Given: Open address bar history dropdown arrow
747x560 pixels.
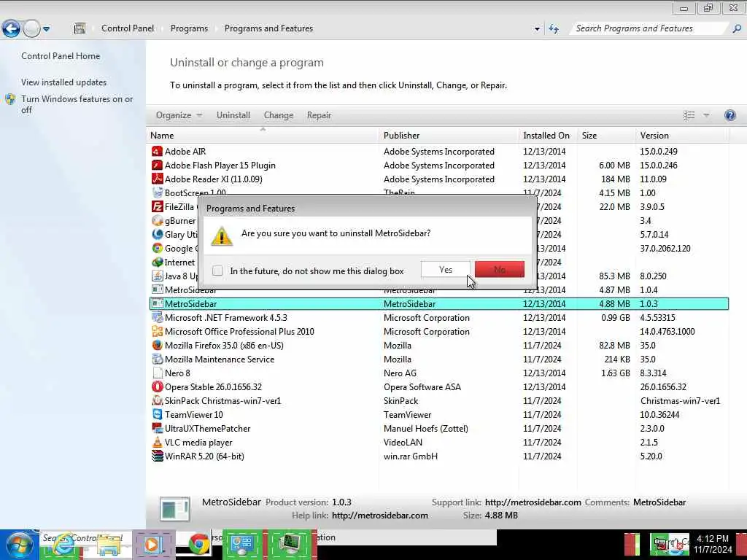Looking at the screenshot, I should pos(537,29).
